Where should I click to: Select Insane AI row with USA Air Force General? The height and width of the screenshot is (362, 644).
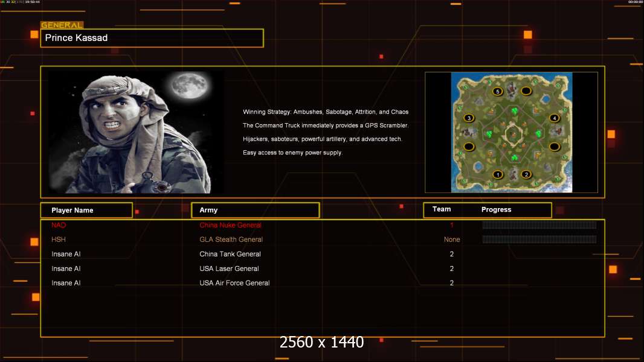(323, 283)
